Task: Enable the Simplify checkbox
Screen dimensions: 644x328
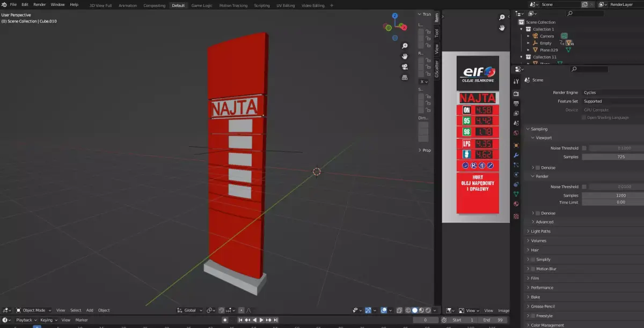Action: [x=533, y=259]
